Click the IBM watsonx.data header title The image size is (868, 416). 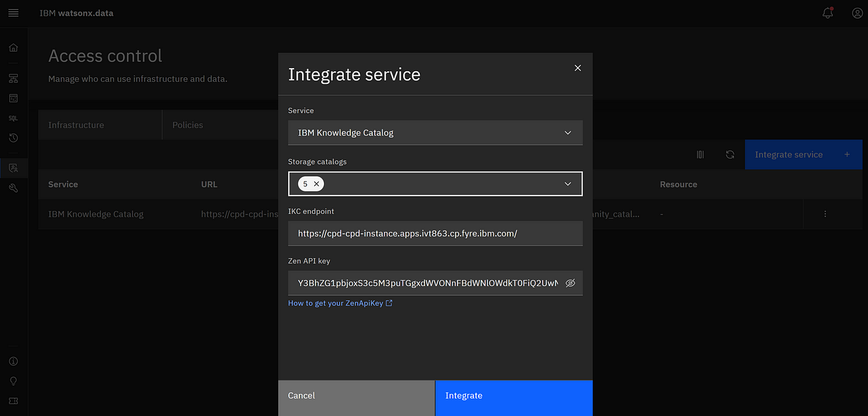77,13
